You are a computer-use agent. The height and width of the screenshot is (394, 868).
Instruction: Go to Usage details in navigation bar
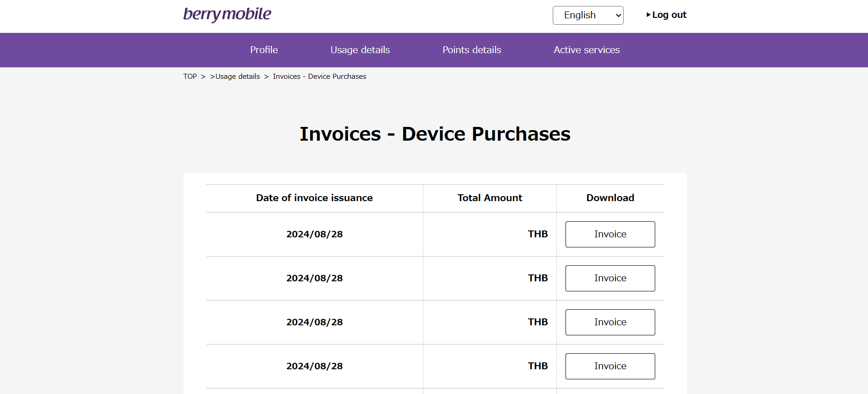tap(360, 50)
